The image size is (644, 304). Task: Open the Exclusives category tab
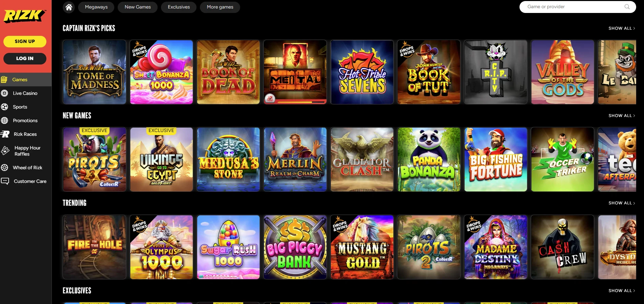click(x=179, y=7)
